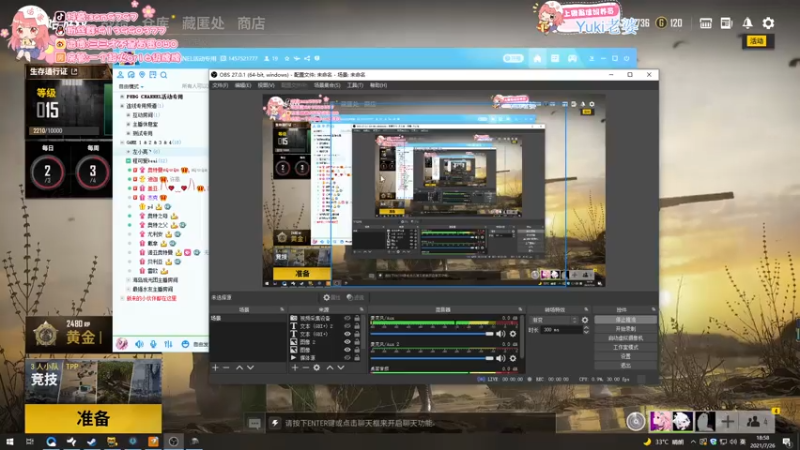Open Windows Start menu
The width and height of the screenshot is (800, 450).
[9, 441]
